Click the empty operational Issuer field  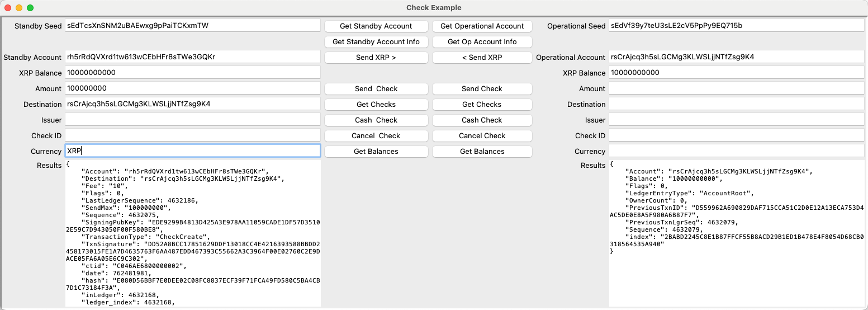736,120
